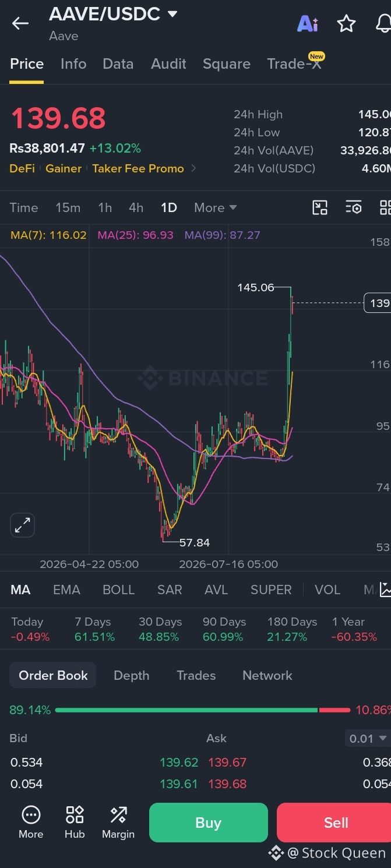Tap the bid/ask ratio bar
Image resolution: width=391 pixels, height=868 pixels.
click(203, 710)
